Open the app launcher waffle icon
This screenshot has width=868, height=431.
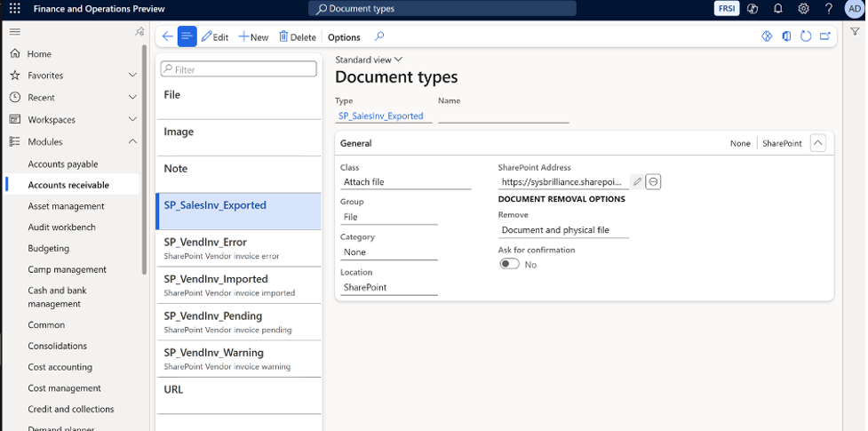point(15,9)
